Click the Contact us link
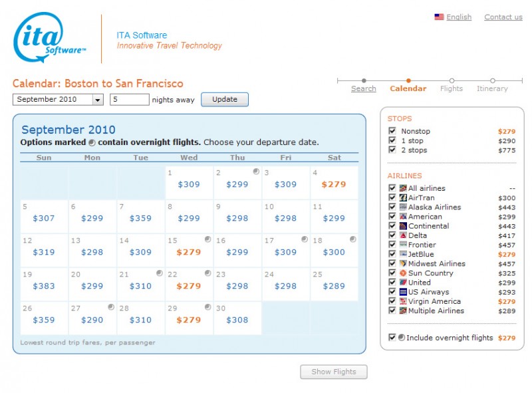Screen dimensions: 532x393 (502, 17)
